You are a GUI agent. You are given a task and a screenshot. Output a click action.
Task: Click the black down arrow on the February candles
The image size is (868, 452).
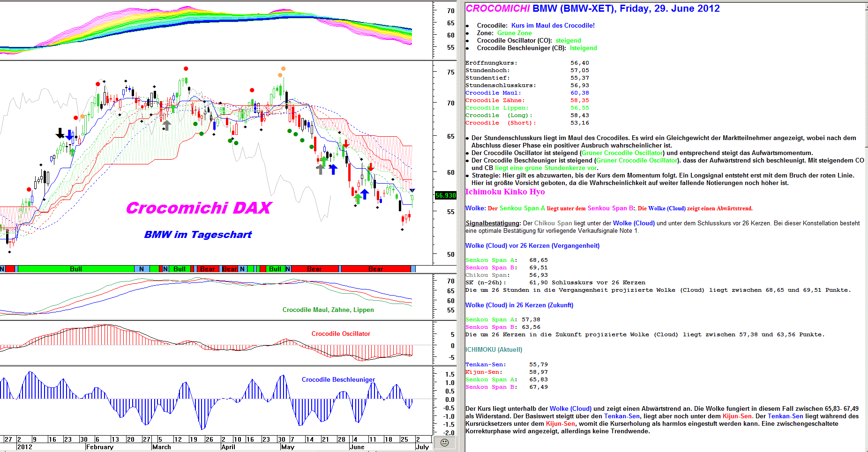(60, 133)
